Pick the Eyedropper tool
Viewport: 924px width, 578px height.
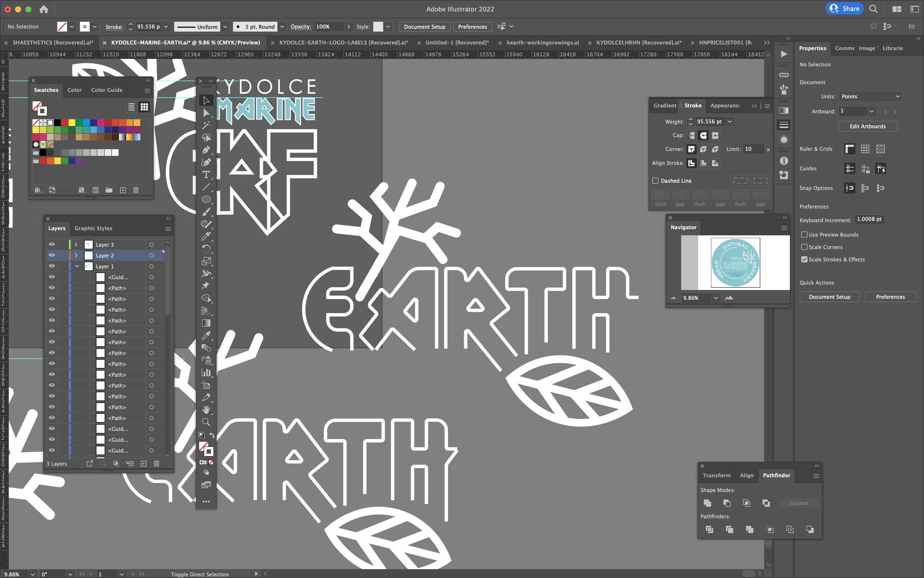[206, 335]
